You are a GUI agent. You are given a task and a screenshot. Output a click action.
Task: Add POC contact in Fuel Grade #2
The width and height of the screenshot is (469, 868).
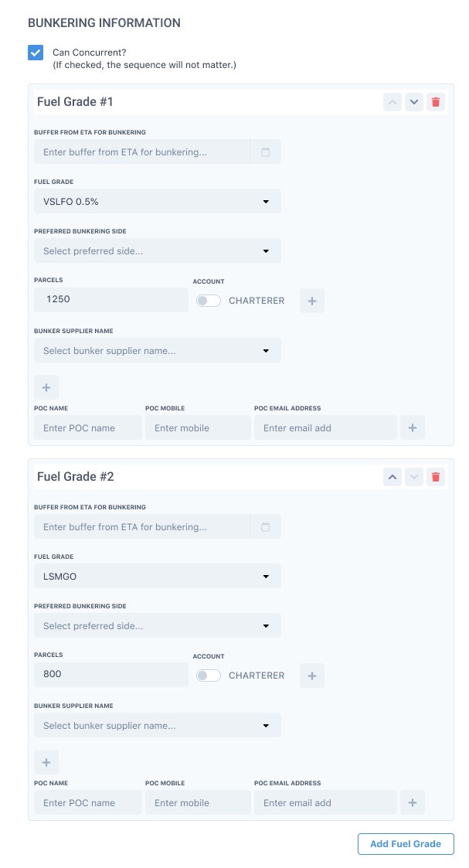(x=413, y=803)
